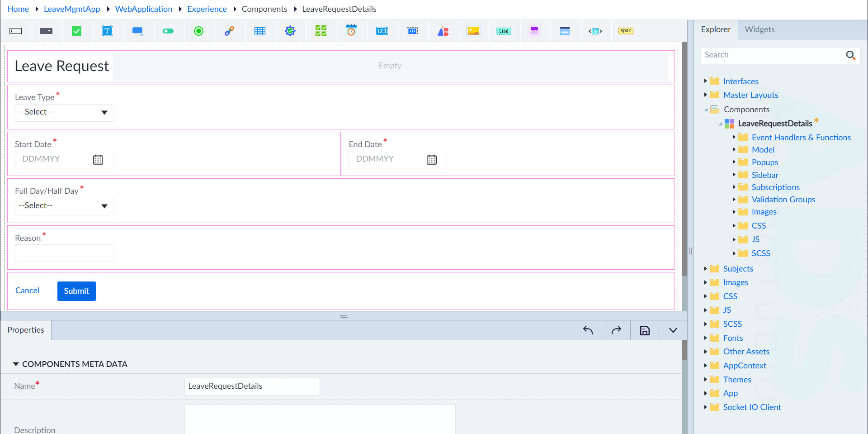Navigate to LeaveMgmtApp breadcrumb
The width and height of the screenshot is (868, 434).
tap(72, 9)
